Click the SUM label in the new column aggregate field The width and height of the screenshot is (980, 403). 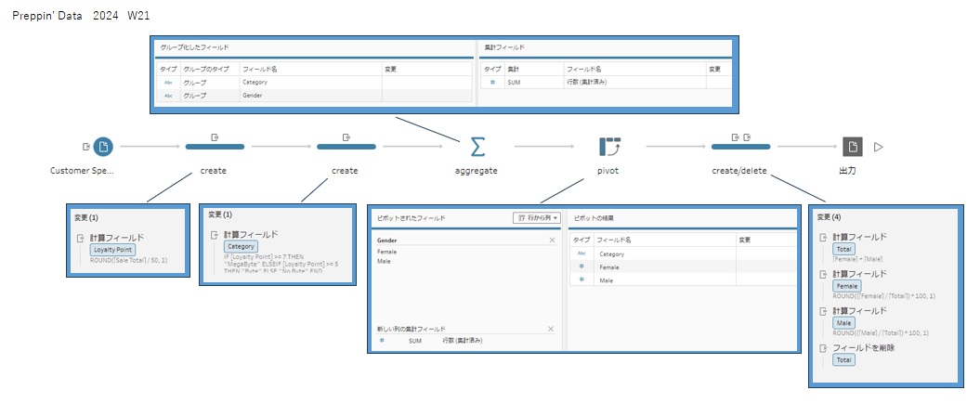coord(415,341)
